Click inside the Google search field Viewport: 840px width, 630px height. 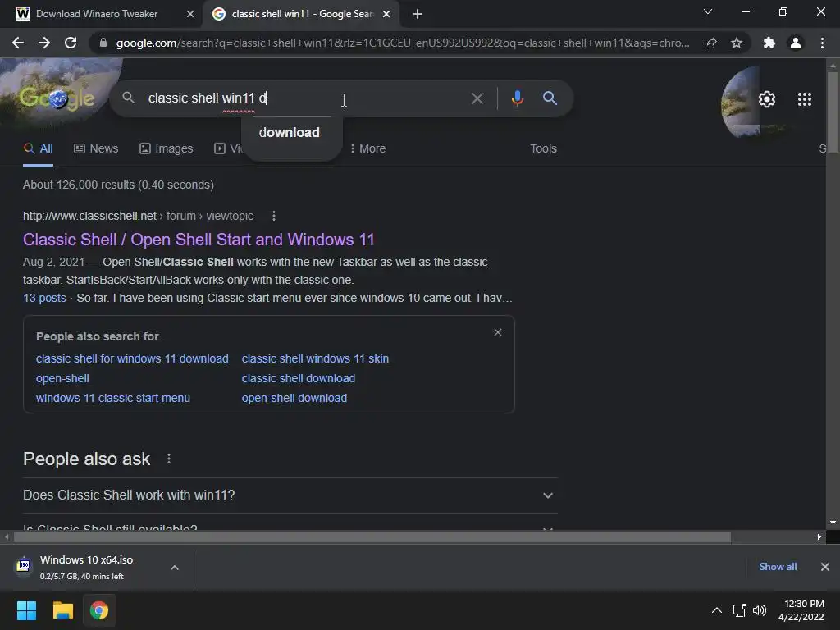(305, 98)
